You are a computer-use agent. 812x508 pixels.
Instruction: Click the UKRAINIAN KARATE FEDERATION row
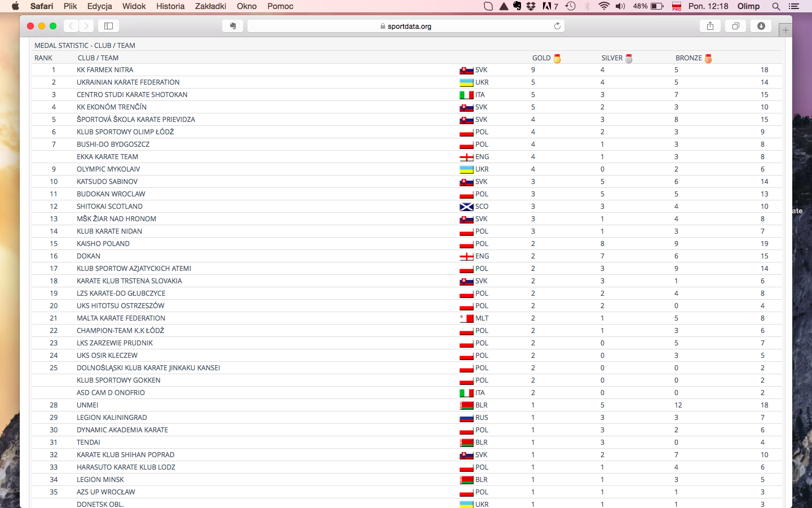[128, 82]
